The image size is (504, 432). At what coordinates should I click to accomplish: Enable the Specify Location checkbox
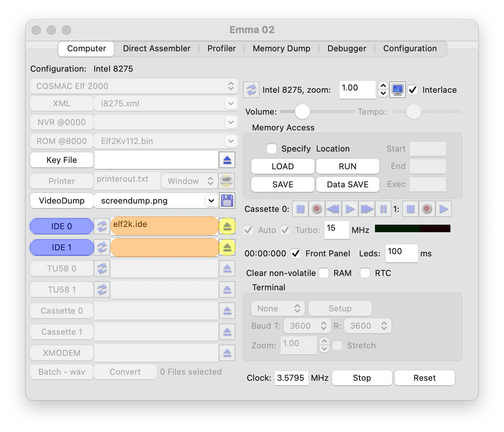coord(272,149)
